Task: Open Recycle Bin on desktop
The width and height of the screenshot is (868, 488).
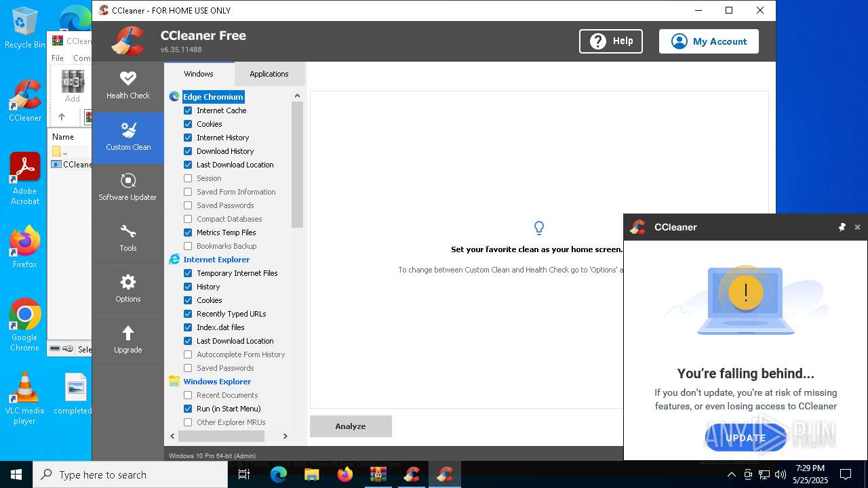Action: pos(24,28)
